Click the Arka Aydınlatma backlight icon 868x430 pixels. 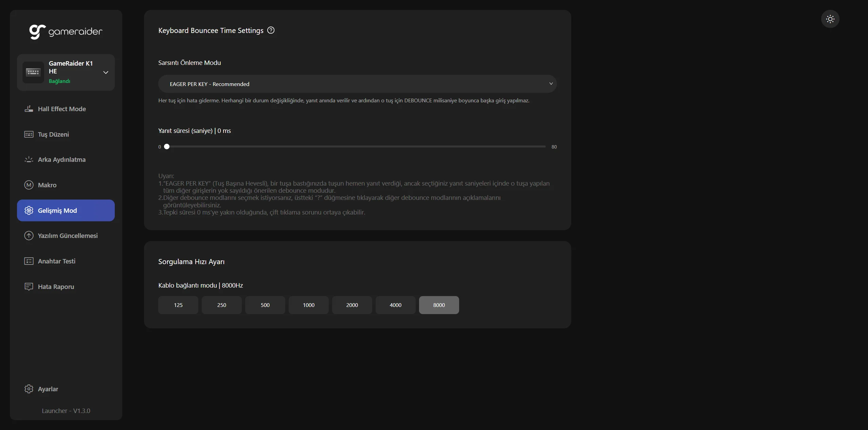29,159
